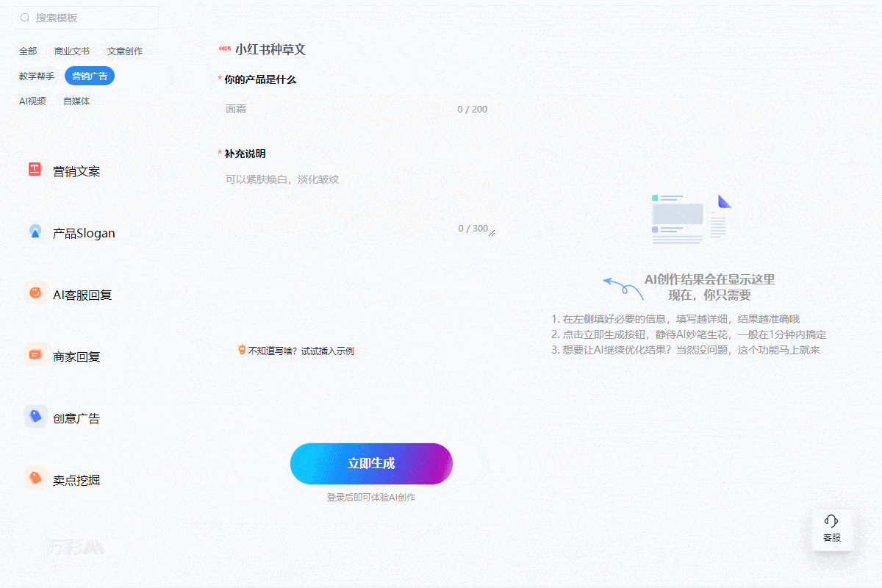Select the 营销广告 category tab

90,76
